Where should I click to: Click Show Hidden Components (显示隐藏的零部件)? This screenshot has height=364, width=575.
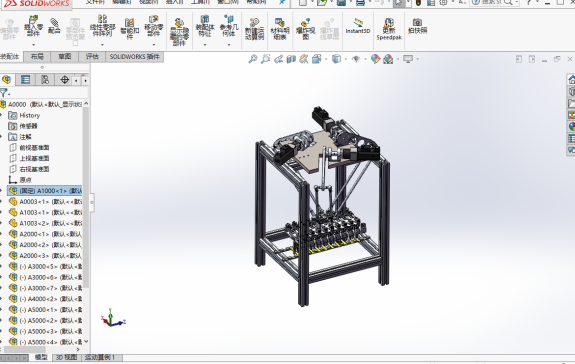[179, 32]
